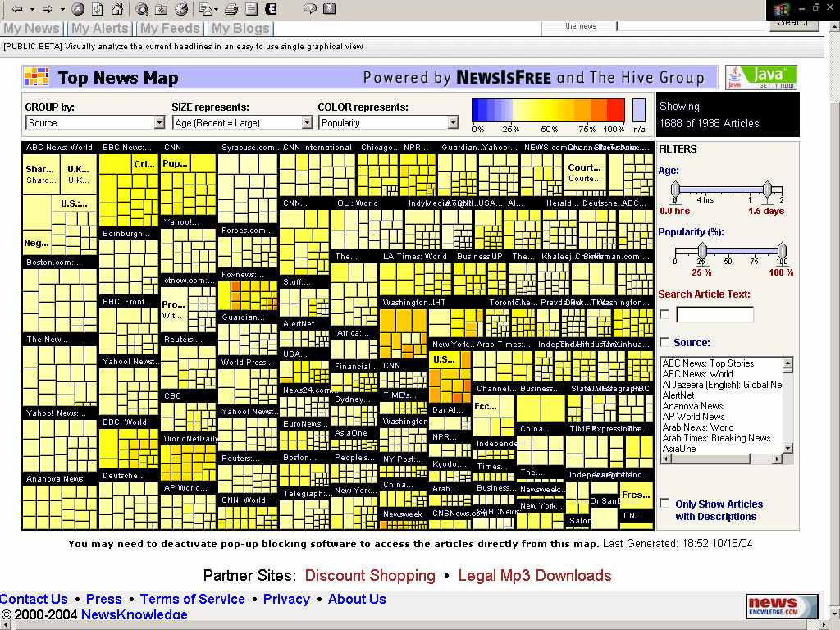This screenshot has height=630, width=840.
Task: Open the browser Search magnifier icon
Action: [x=141, y=8]
